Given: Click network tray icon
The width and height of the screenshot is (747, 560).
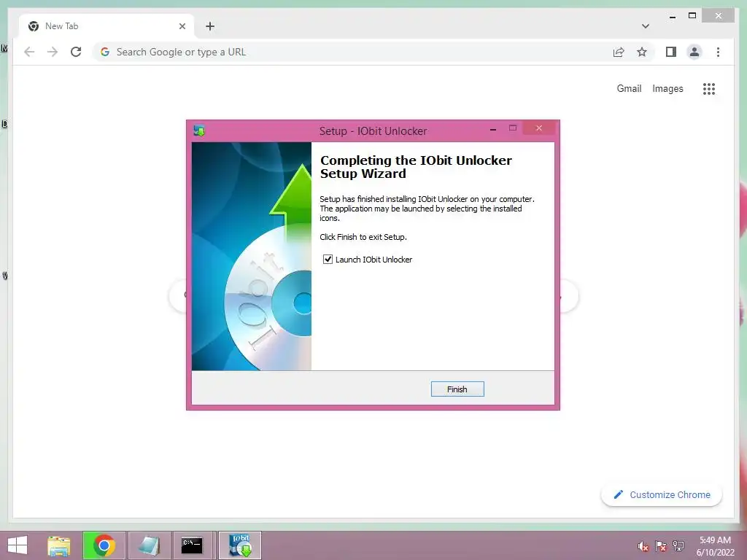Looking at the screenshot, I should coord(678,546).
